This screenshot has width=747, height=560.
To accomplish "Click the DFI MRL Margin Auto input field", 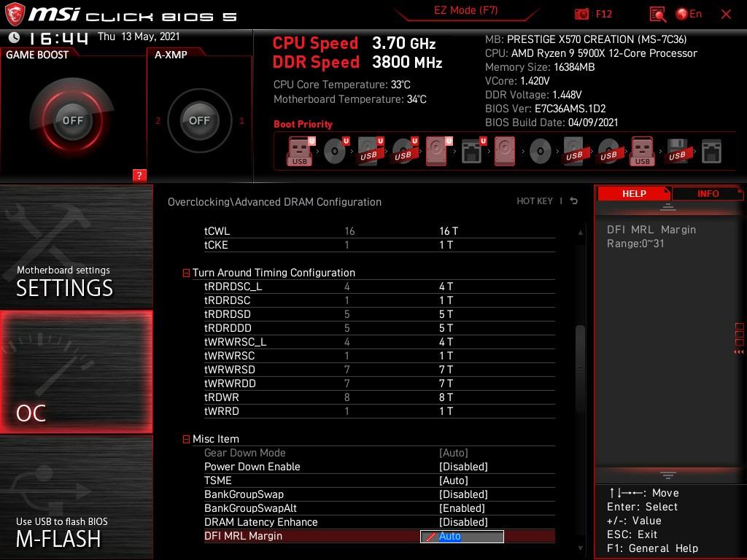I will click(x=462, y=536).
